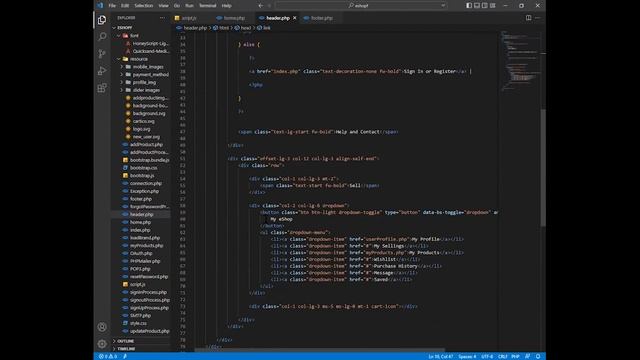
Task: Change UTF-8 encoding in status bar
Action: click(487, 356)
